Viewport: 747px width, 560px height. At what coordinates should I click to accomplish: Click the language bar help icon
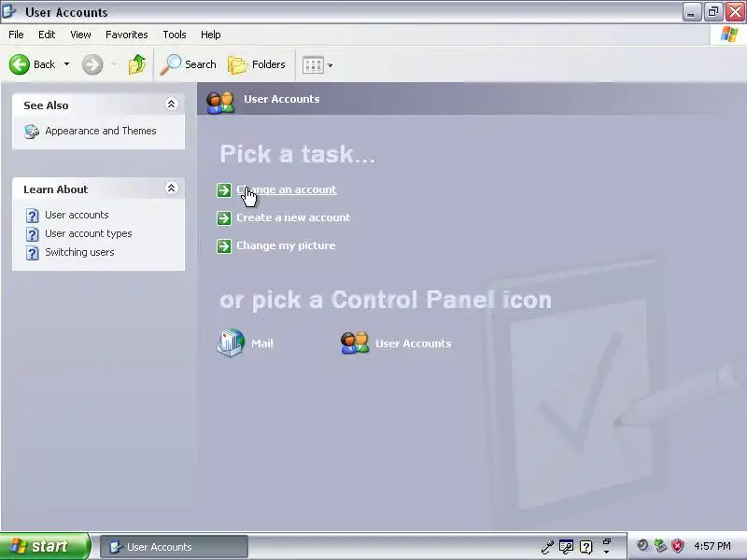click(586, 547)
